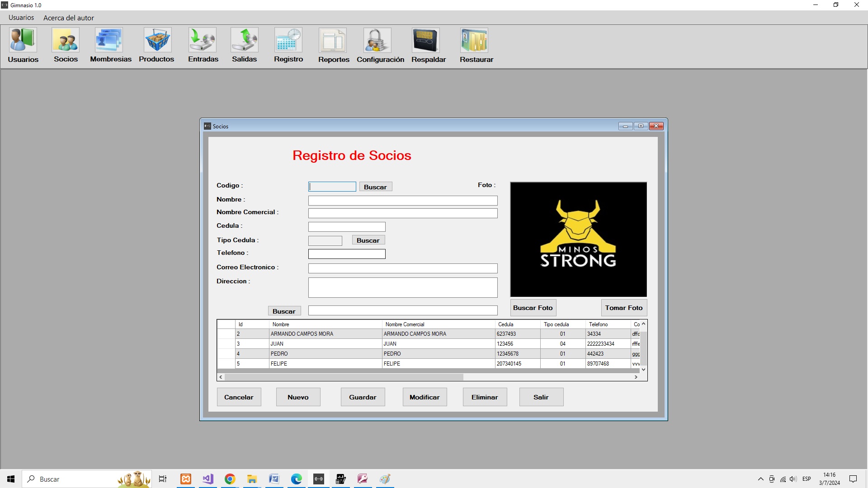Open XAMPP from the taskbar
868x488 pixels.
(x=185, y=479)
